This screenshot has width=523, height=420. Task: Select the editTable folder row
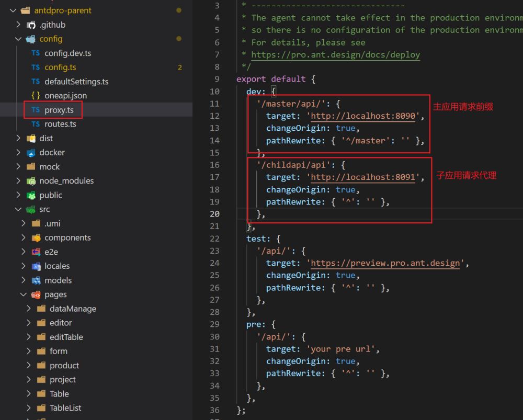pos(96,337)
